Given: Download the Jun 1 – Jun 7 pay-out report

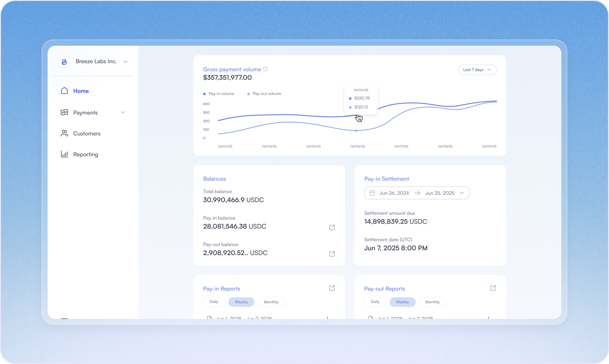Looking at the screenshot, I should click(489, 318).
